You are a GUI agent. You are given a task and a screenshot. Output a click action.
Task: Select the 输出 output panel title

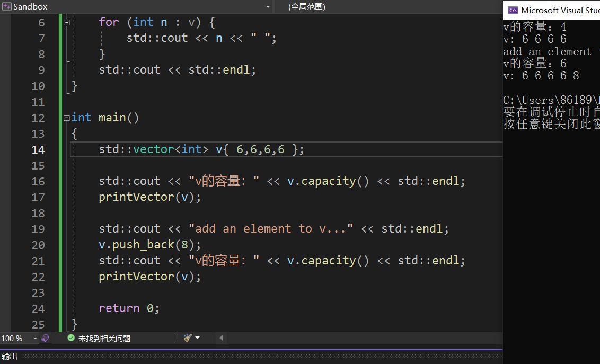pos(10,357)
